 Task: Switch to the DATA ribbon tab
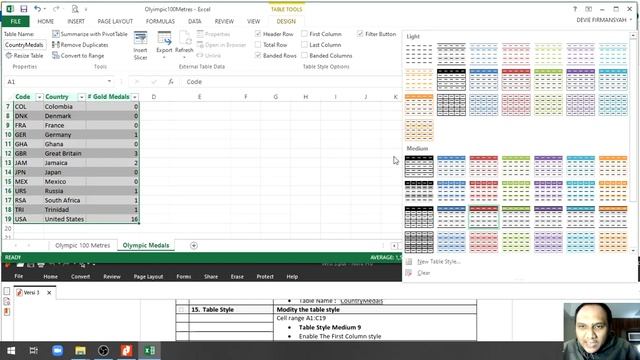pos(195,21)
